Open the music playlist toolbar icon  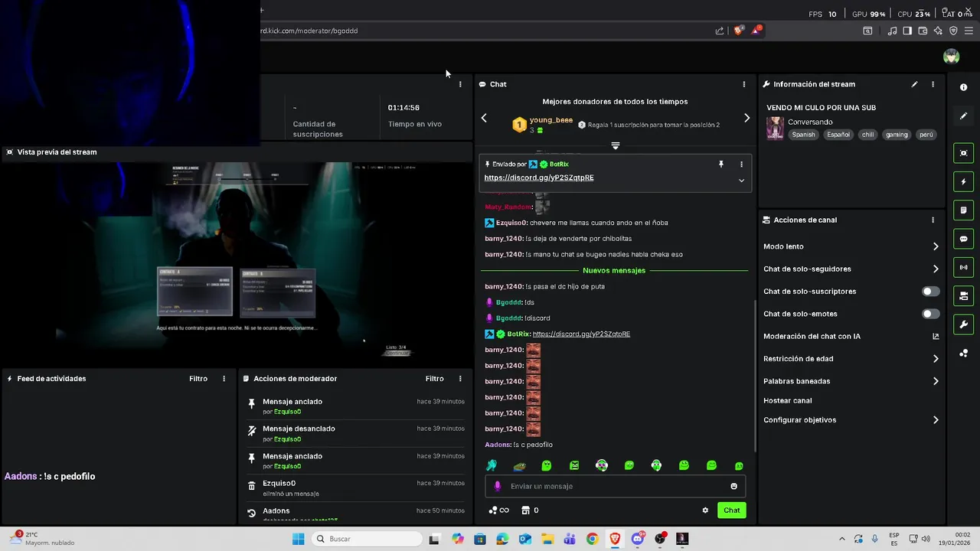coord(892,31)
